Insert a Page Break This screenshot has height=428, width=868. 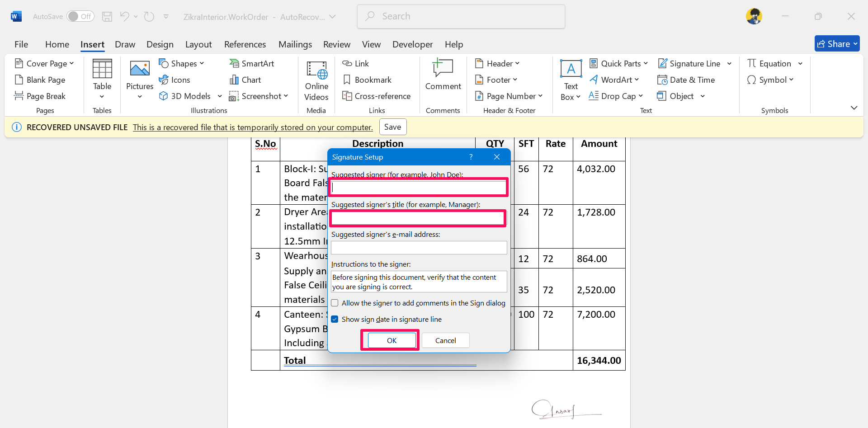40,96
